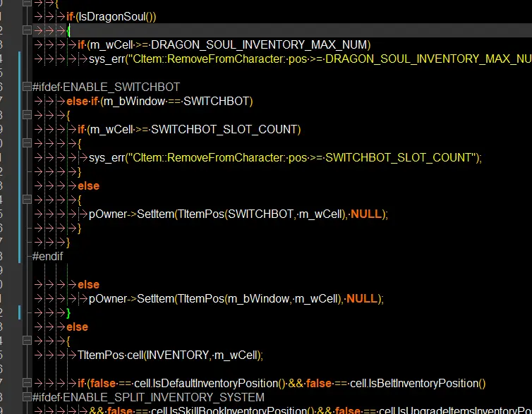Collapse the block after if (IsDragonSoul())

tap(26, 30)
